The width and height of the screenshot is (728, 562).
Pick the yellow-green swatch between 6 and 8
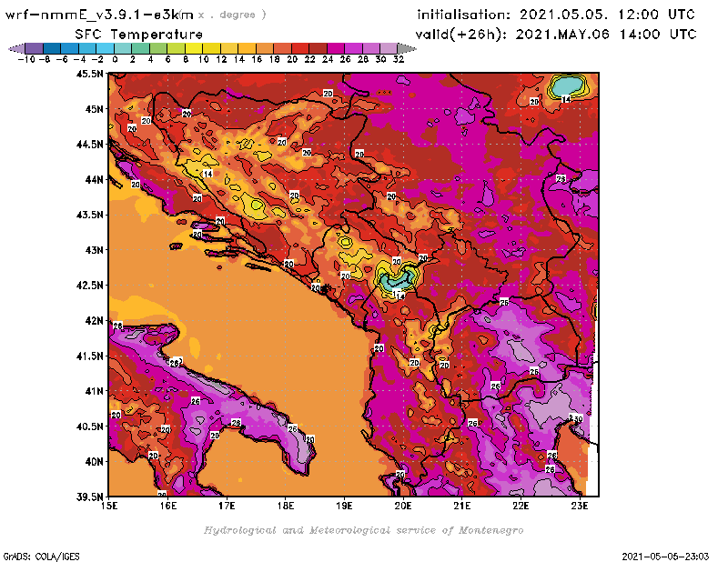[x=176, y=48]
